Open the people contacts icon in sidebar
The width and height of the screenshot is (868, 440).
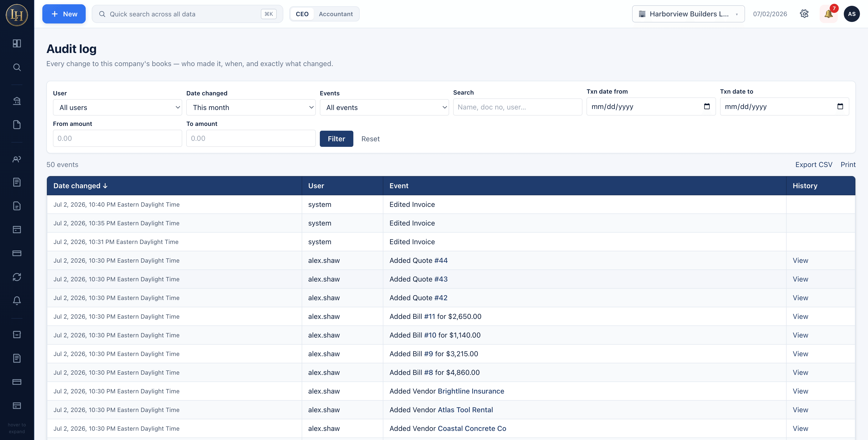17,159
